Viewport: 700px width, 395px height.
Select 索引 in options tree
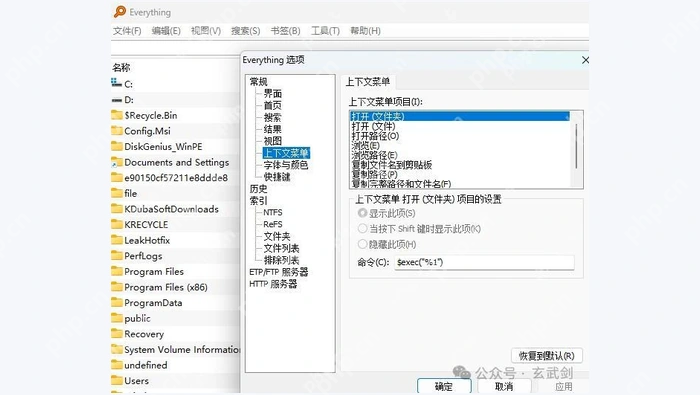[x=258, y=201]
